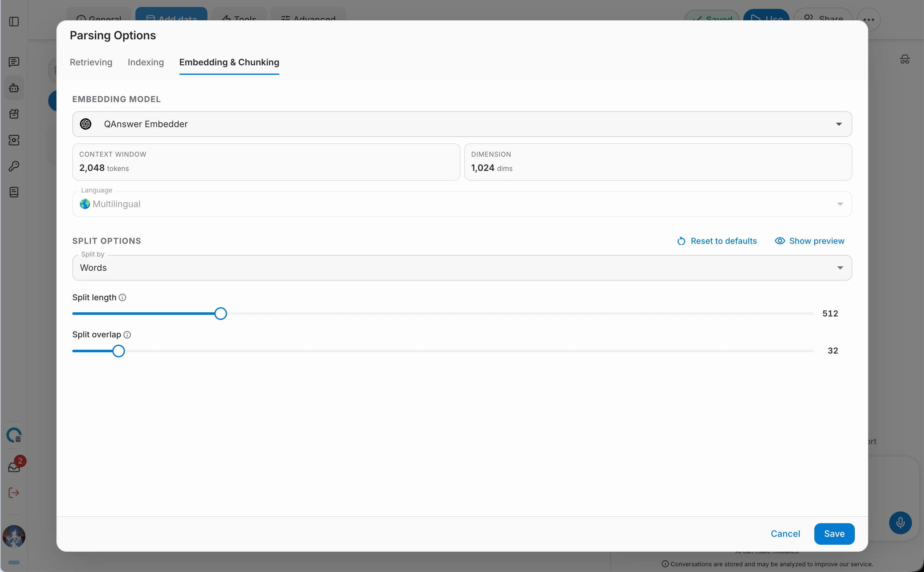Switch to the Indexing tab

click(146, 62)
